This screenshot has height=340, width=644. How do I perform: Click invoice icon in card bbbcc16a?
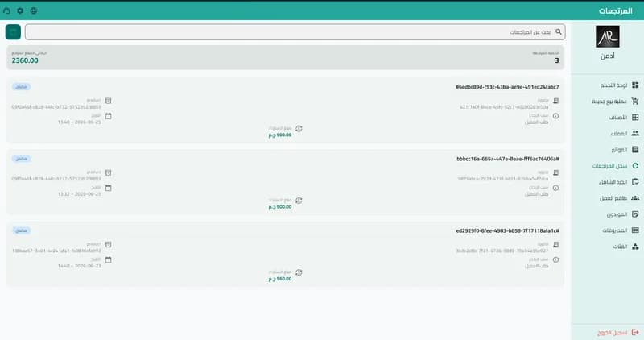(555, 172)
